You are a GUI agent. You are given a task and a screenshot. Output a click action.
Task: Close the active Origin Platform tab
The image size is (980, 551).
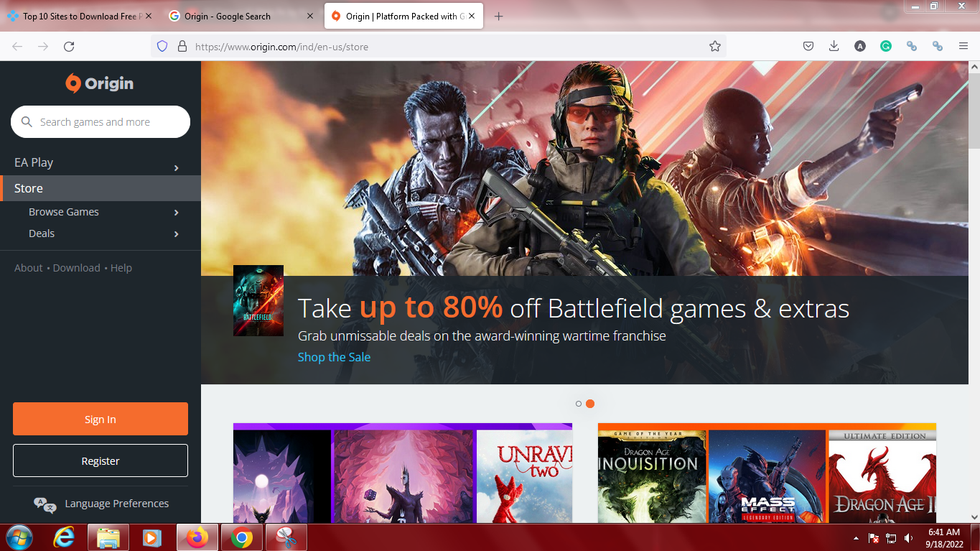click(x=471, y=17)
